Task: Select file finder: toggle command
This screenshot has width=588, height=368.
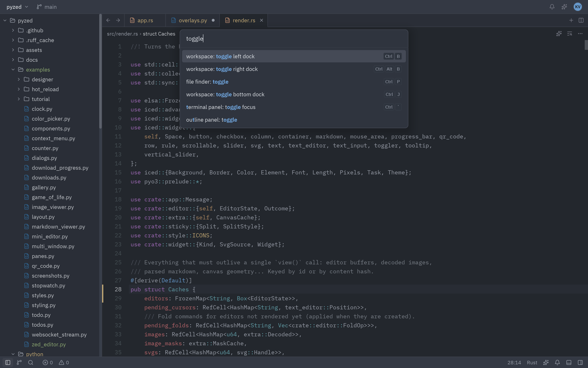Action: coord(294,82)
